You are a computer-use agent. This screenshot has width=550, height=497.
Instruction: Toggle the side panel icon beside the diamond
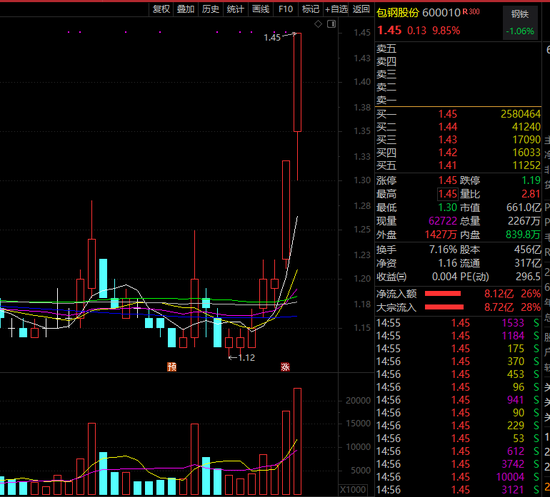[331, 24]
